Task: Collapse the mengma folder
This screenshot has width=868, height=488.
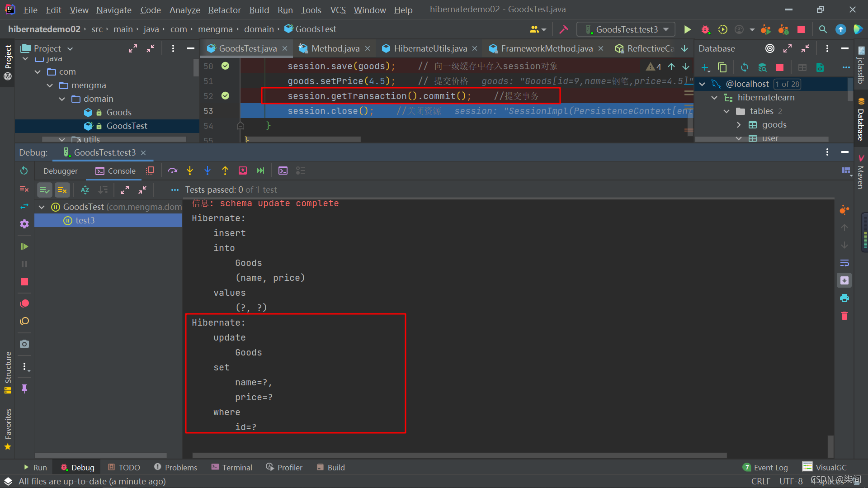Action: (50, 85)
